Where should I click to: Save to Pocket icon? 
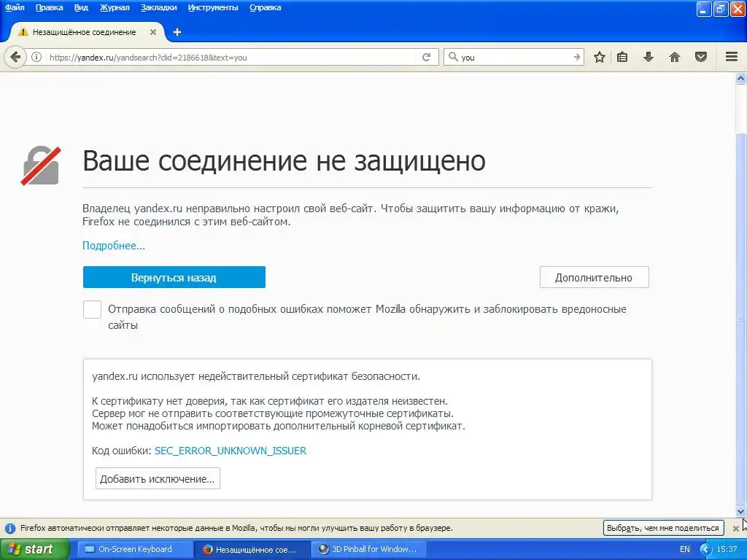point(701,58)
